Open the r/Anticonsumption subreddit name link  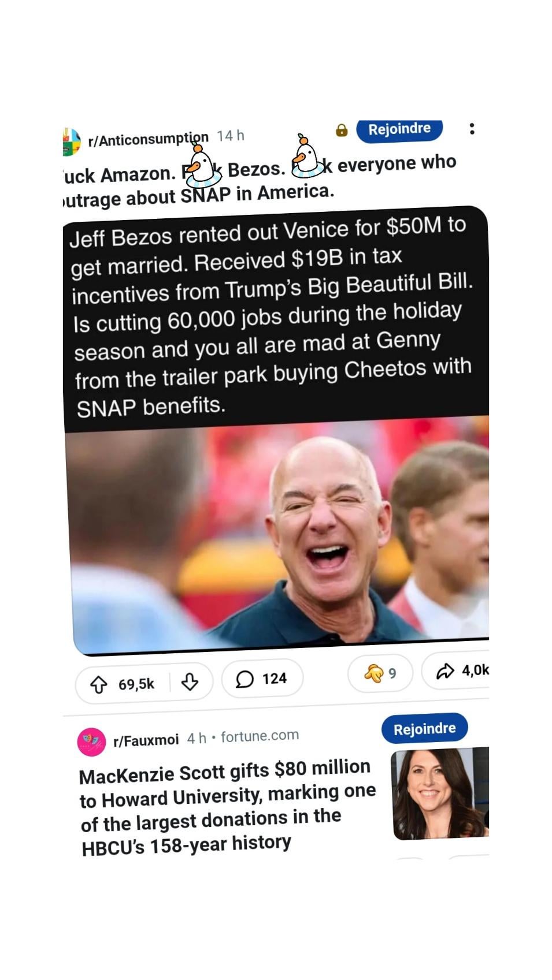pos(148,139)
